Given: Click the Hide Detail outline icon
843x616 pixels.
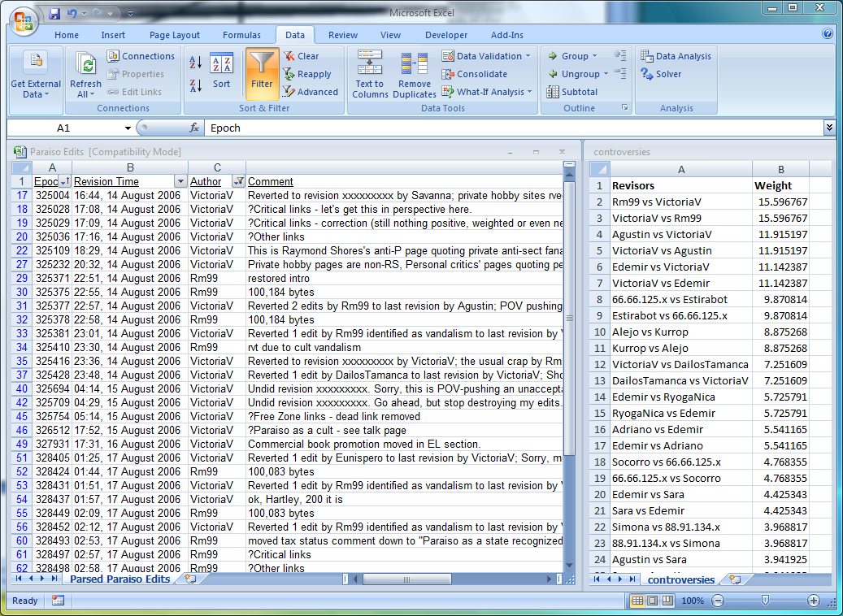Looking at the screenshot, I should pos(620,73).
